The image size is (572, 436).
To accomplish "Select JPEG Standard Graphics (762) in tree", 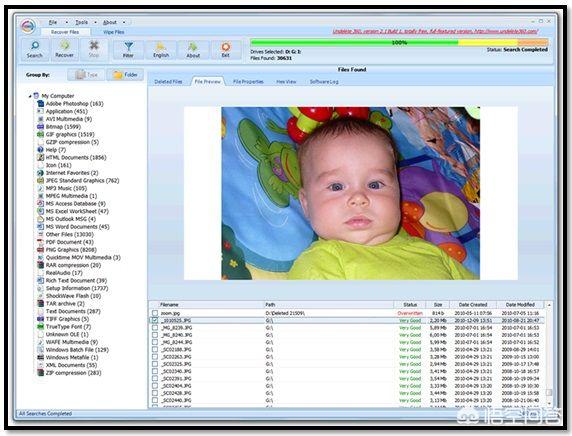I will 82,181.
